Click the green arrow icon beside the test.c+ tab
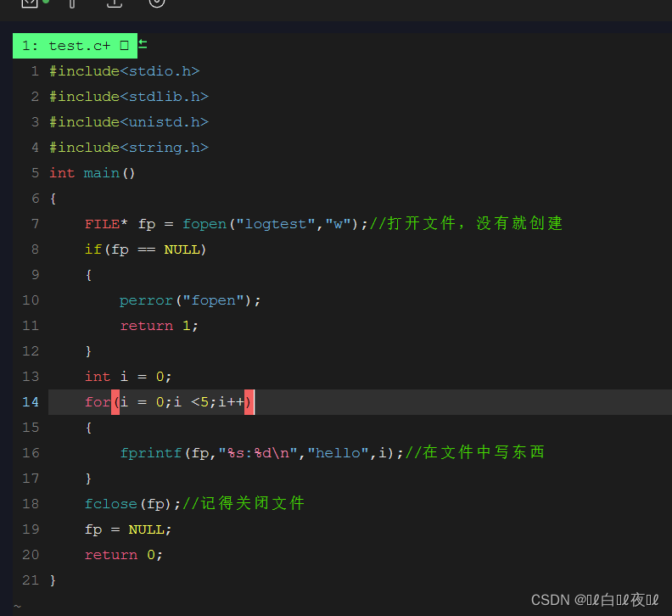The image size is (672, 616). click(x=143, y=44)
